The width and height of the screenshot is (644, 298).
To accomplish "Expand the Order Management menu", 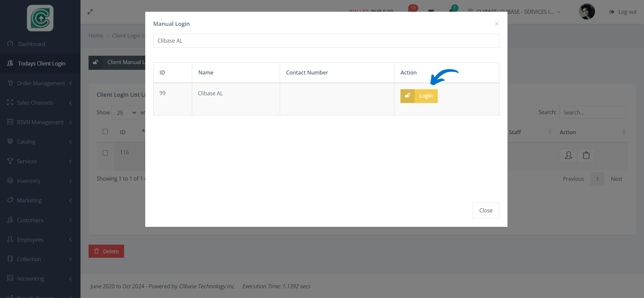I will 40,83.
